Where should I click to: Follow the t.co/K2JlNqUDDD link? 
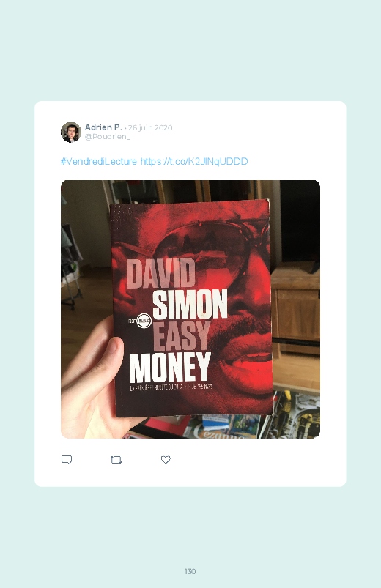point(194,162)
